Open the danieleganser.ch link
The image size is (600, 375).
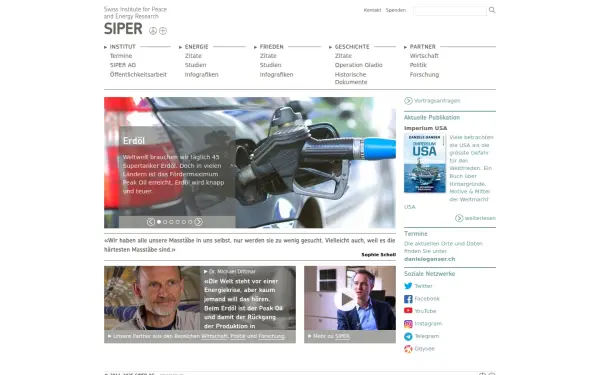pyautogui.click(x=429, y=259)
